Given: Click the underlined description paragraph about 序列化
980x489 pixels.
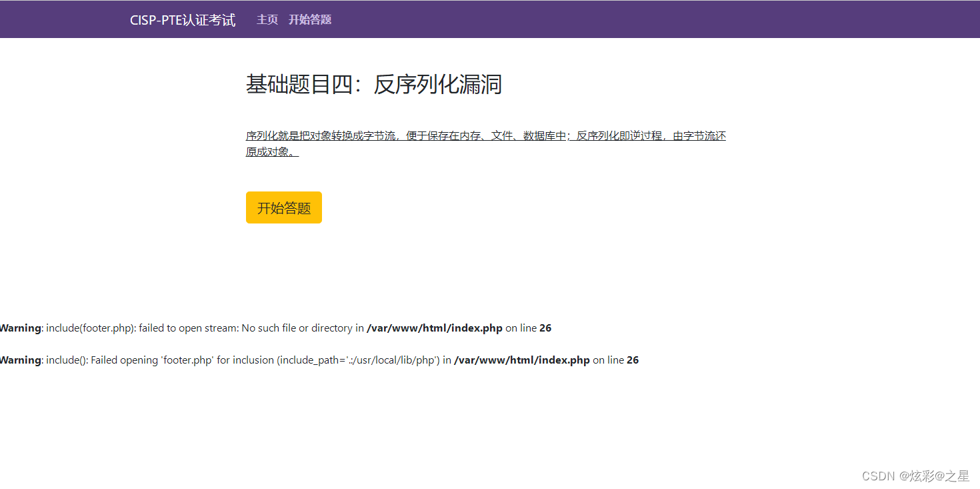Looking at the screenshot, I should (x=486, y=143).
